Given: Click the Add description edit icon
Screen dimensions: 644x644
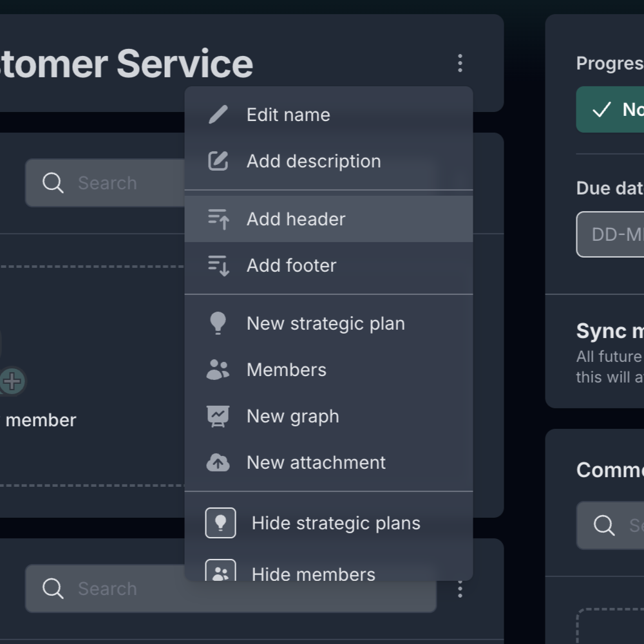Looking at the screenshot, I should (218, 161).
